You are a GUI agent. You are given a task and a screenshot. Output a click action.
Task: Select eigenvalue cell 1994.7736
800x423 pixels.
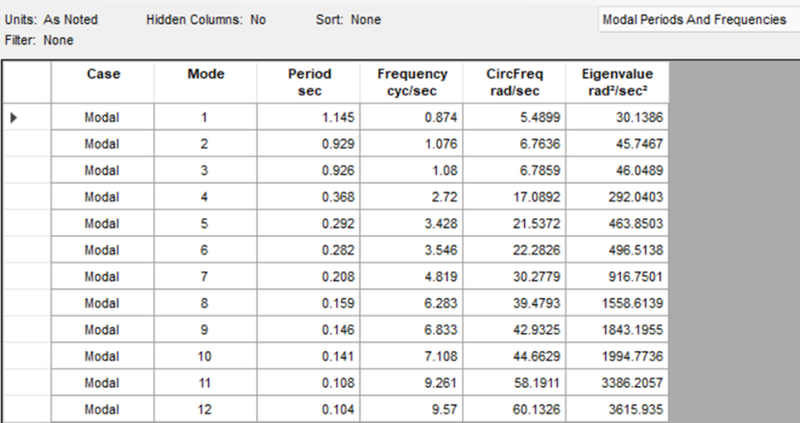[617, 356]
